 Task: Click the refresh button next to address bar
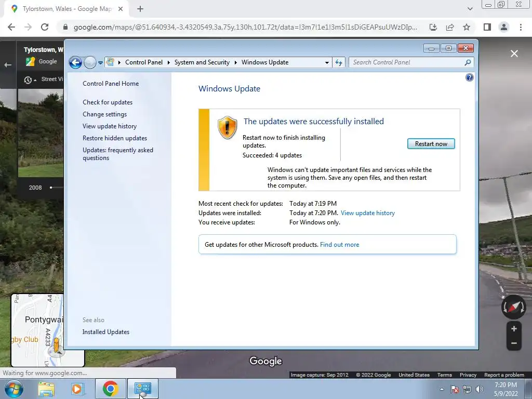pyautogui.click(x=339, y=62)
